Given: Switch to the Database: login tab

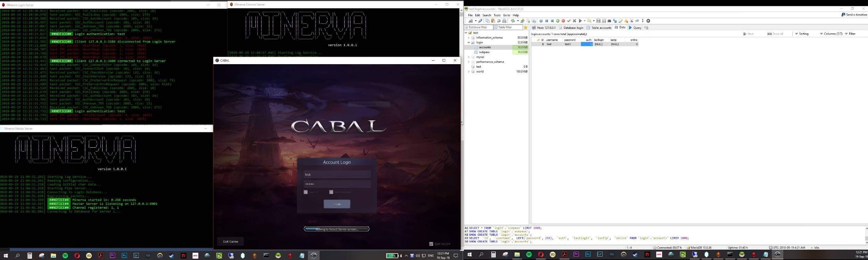Looking at the screenshot, I should point(571,28).
